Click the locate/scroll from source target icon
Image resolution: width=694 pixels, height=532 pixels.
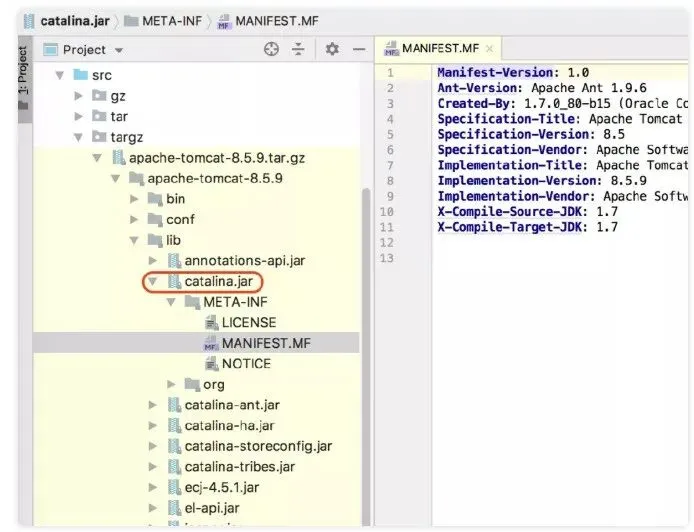pyautogui.click(x=271, y=49)
